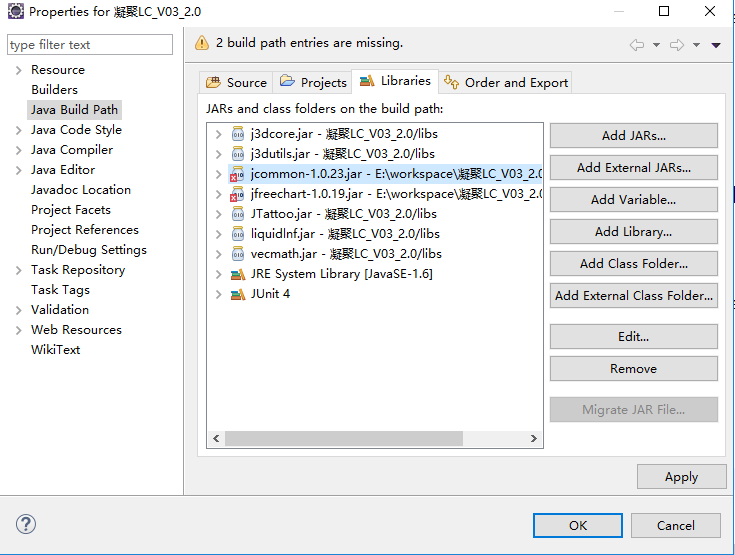This screenshot has width=735, height=555.
Task: Select Project References in the tree
Action: point(85,230)
